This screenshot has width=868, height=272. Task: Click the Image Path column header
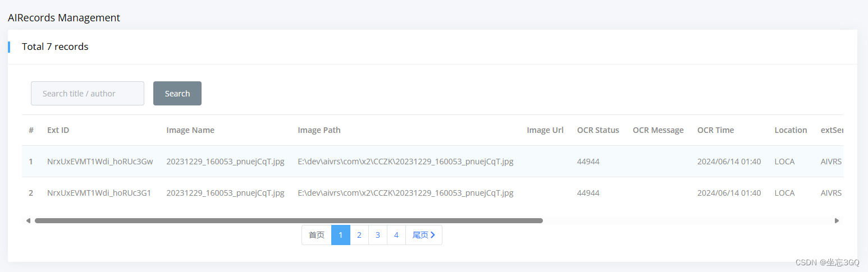[319, 130]
